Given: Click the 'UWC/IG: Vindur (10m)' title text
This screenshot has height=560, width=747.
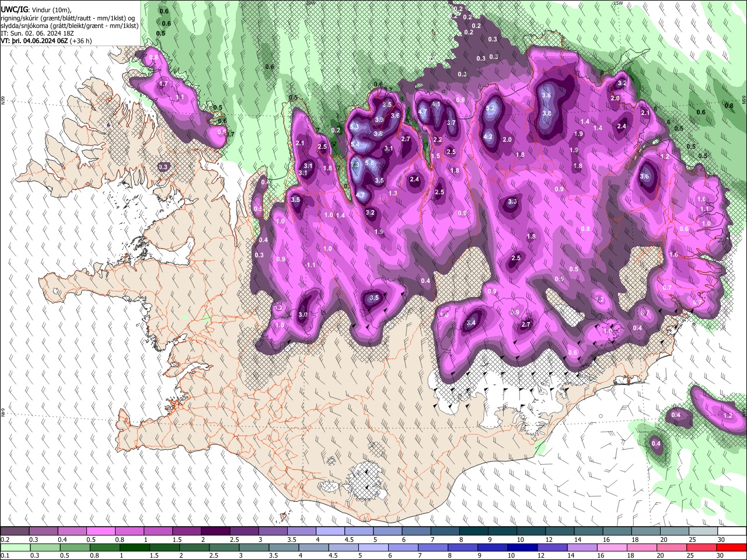Looking at the screenshot, I should (35, 10).
